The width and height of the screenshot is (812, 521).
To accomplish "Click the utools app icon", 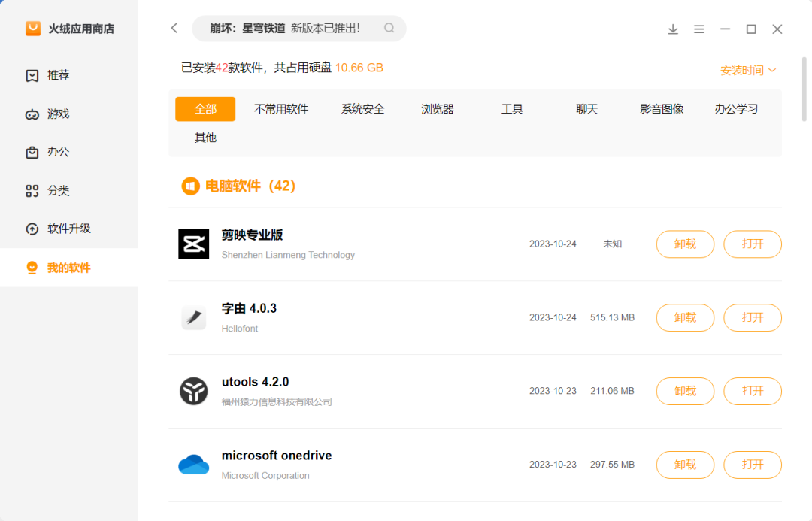I will [x=194, y=391].
